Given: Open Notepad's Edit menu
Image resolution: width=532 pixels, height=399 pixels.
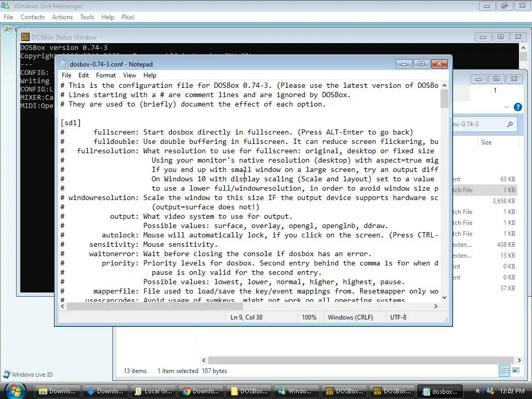Looking at the screenshot, I should pyautogui.click(x=84, y=75).
